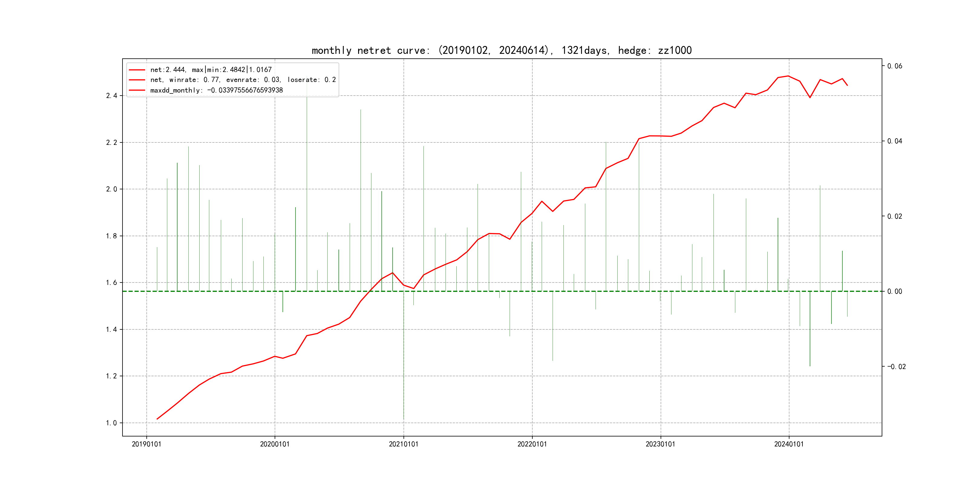The image size is (980, 490).
Task: Click the 0.00 right y-axis tick label
Action: 894,291
